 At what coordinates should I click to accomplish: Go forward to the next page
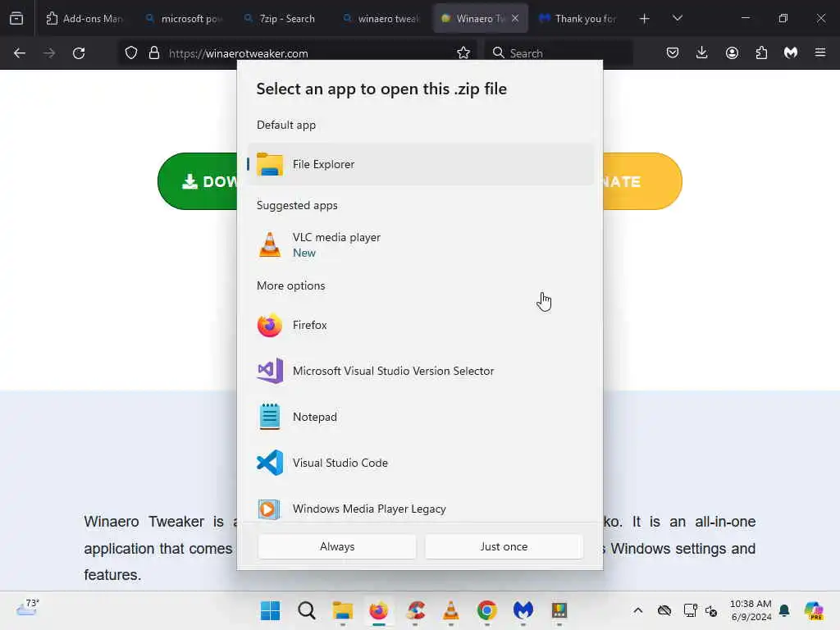click(49, 53)
